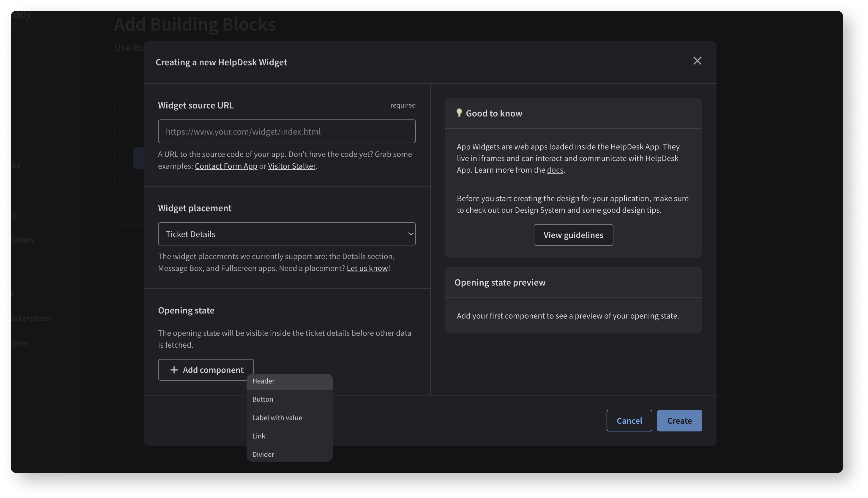Viewport: 868px width, 498px height.
Task: Click the plus icon on Add component
Action: click(x=174, y=370)
